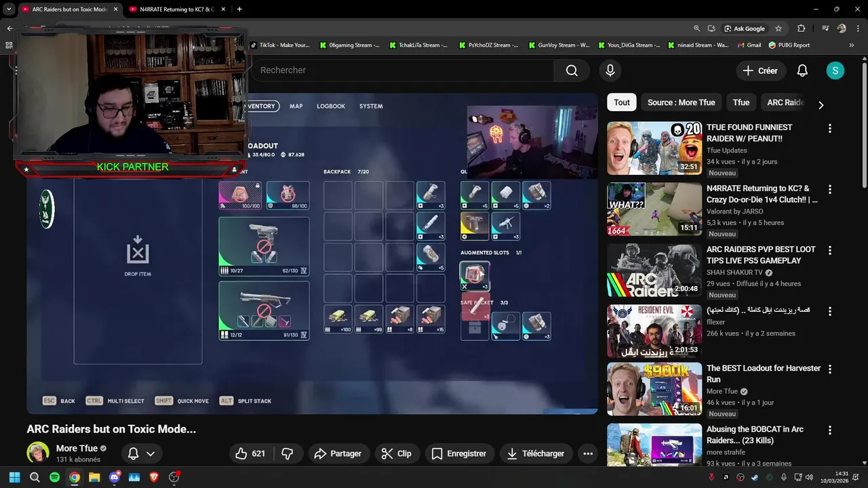Open the TikTok bookmark

click(279, 45)
